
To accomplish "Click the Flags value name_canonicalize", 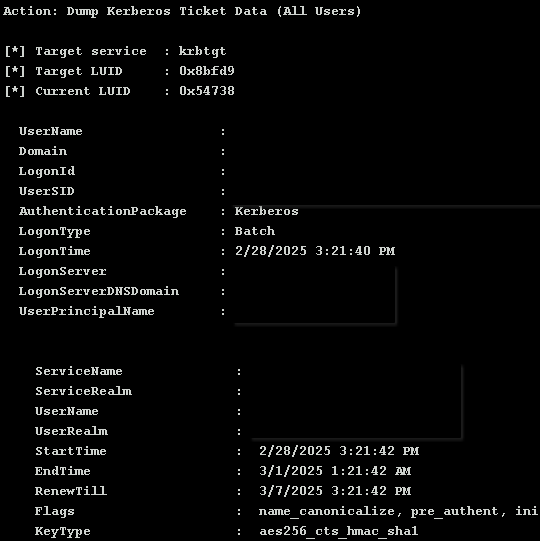I will point(326,511).
